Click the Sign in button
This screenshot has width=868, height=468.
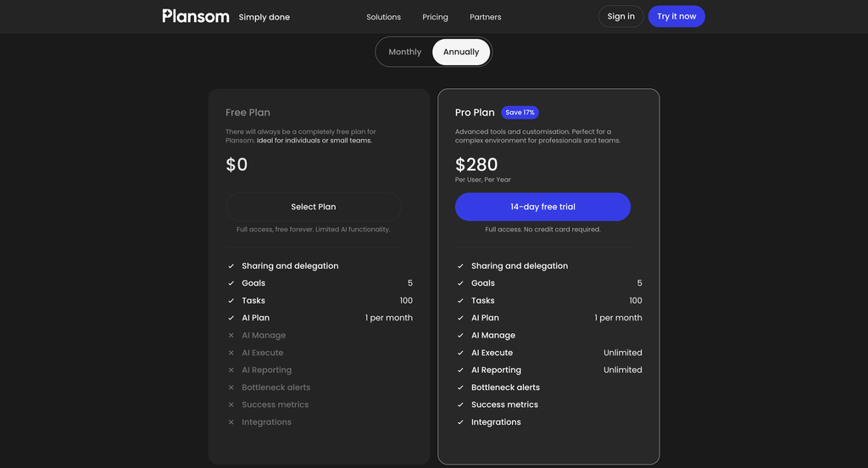pyautogui.click(x=620, y=17)
